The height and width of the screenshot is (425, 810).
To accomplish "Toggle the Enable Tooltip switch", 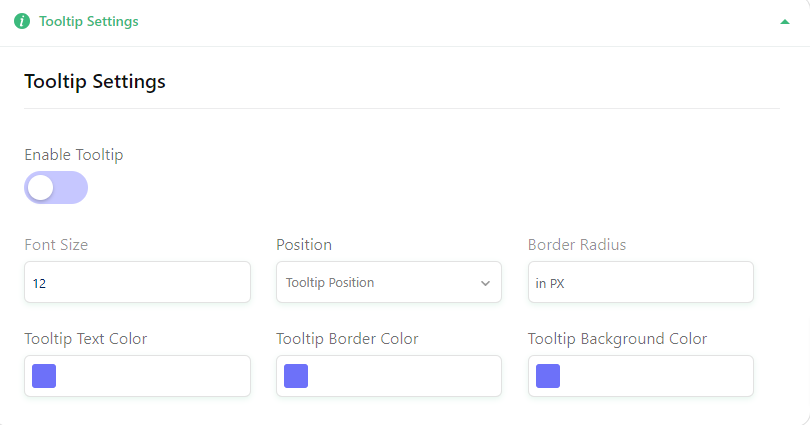I will 56,187.
